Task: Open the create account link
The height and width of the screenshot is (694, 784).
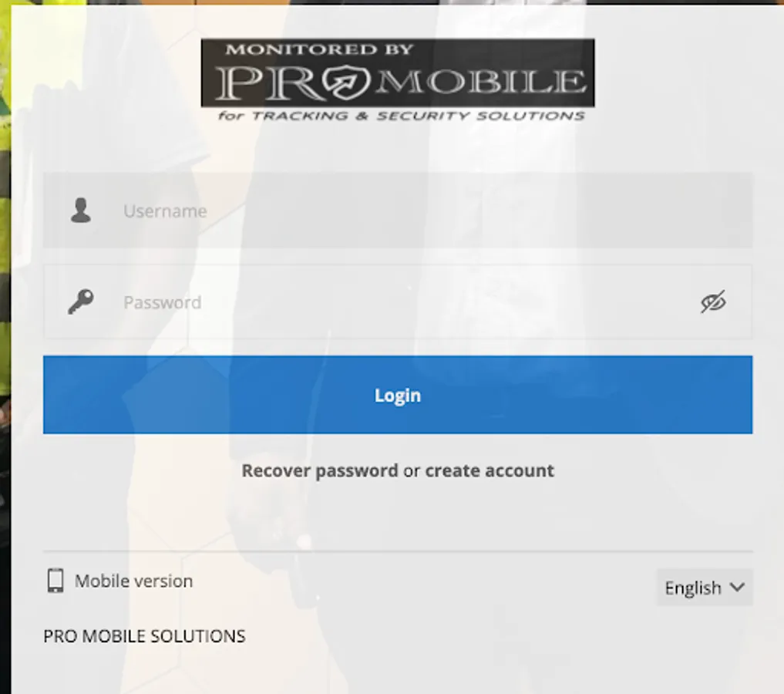Action: pyautogui.click(x=490, y=471)
